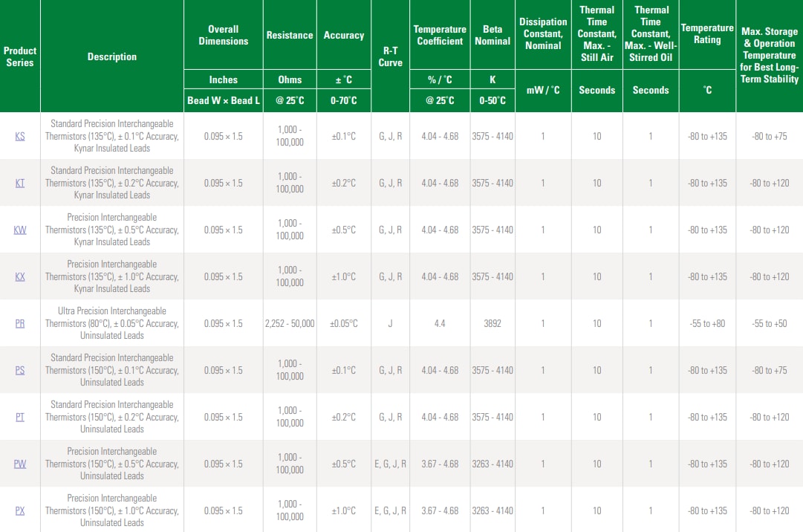Select the ±0.05°C accuracy cell
This screenshot has height=532, width=803.
pyautogui.click(x=344, y=323)
